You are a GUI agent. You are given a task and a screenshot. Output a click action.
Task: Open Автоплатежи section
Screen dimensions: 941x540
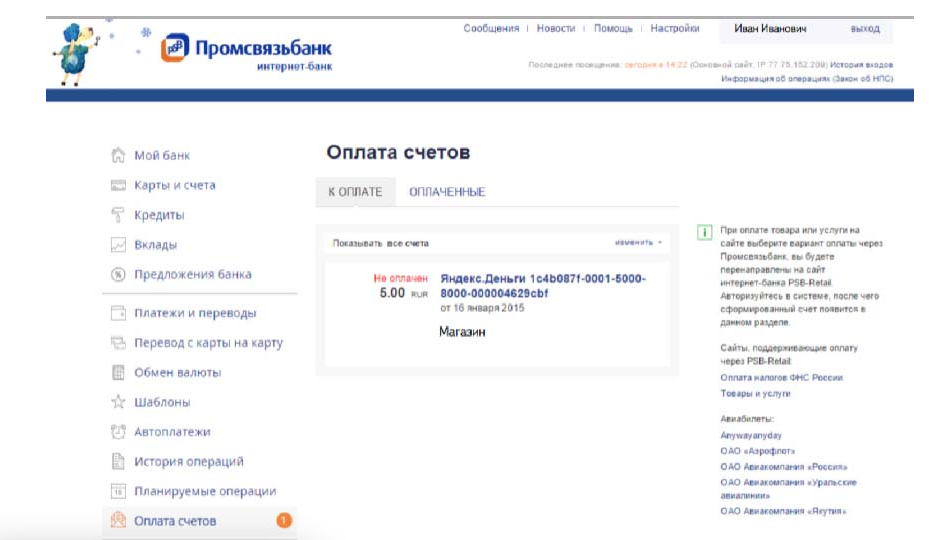(x=172, y=432)
